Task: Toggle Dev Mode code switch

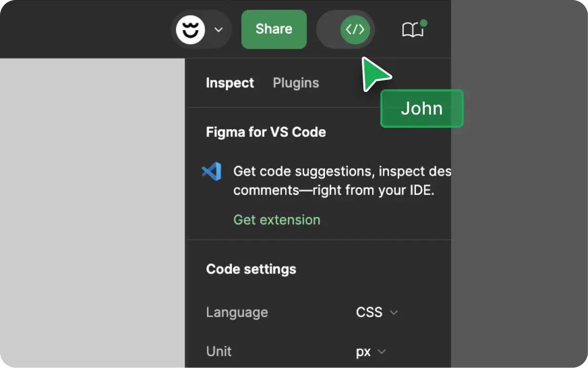Action: [346, 29]
